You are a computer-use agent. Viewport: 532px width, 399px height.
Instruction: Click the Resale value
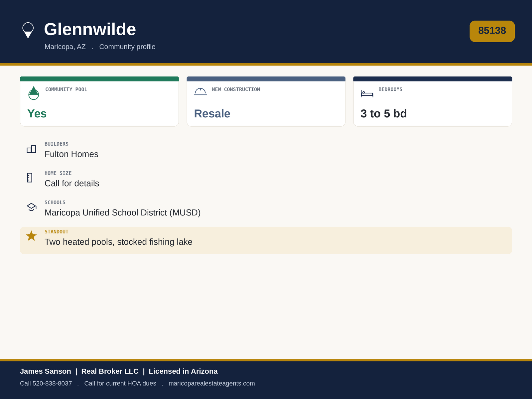(212, 114)
